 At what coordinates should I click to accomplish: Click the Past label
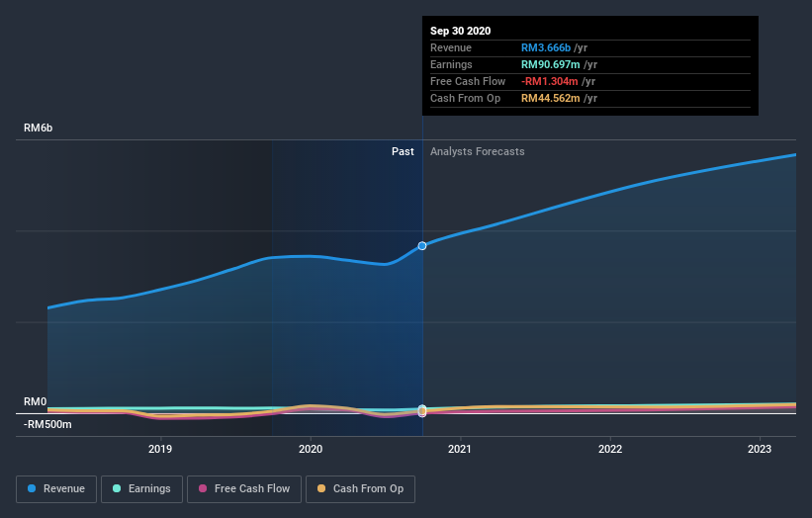click(403, 151)
